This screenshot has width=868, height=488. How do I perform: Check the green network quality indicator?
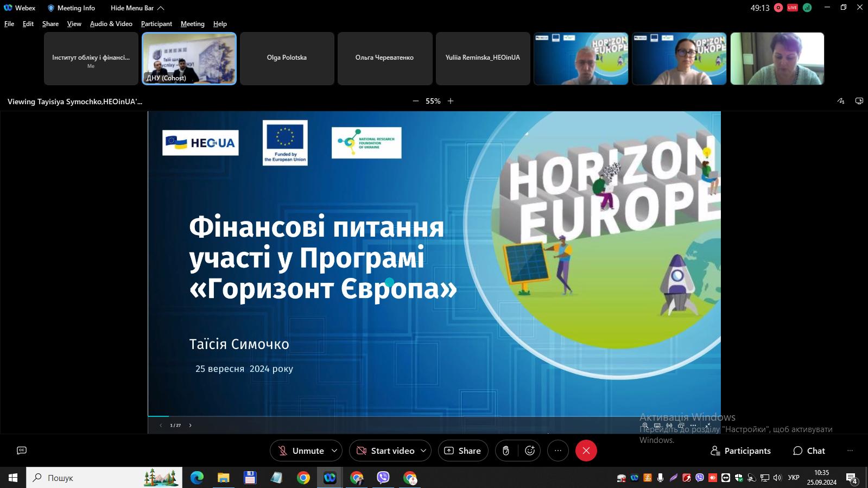(x=807, y=8)
